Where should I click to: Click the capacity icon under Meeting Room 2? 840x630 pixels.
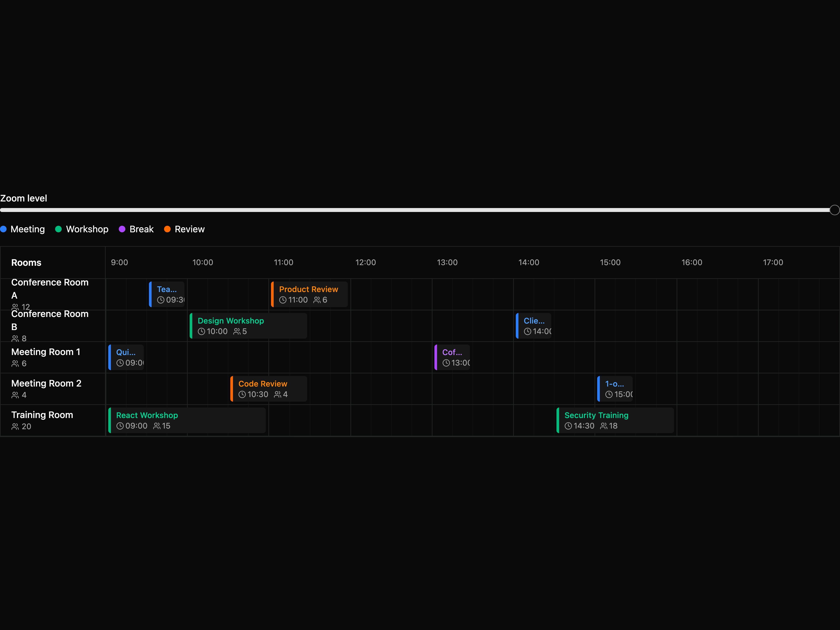point(15,395)
